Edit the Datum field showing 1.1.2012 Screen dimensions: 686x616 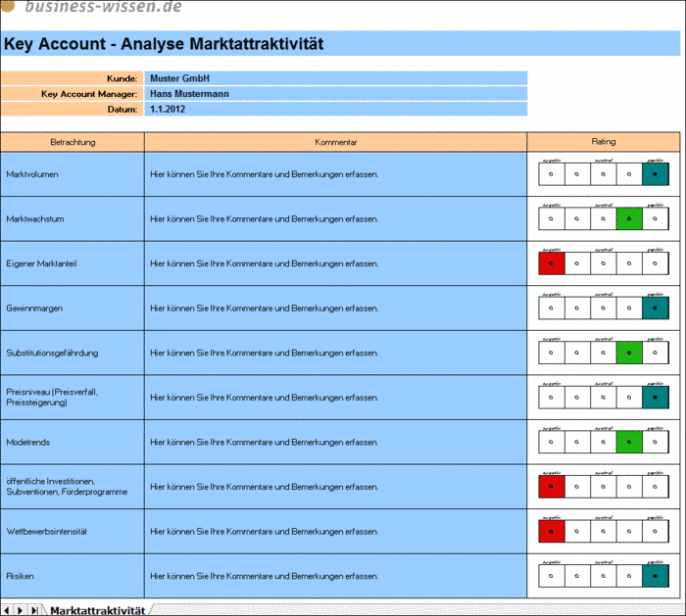[335, 109]
